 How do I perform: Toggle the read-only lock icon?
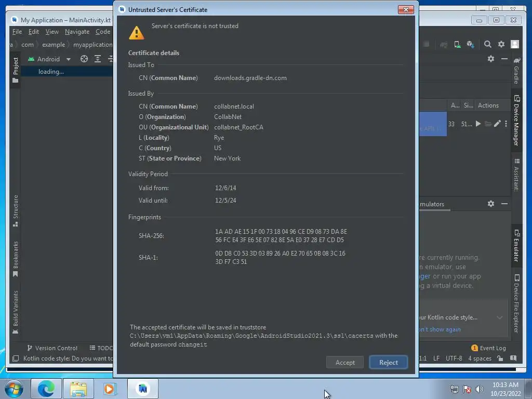click(x=500, y=358)
